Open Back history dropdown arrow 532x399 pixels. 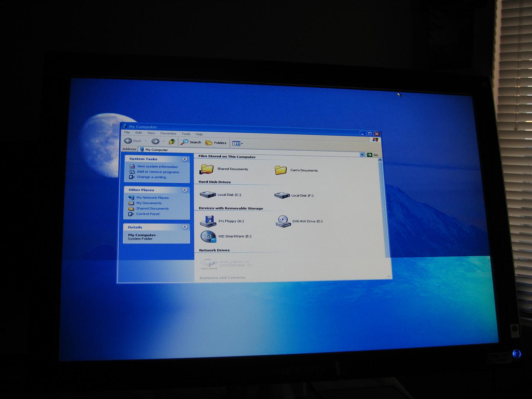pyautogui.click(x=146, y=141)
